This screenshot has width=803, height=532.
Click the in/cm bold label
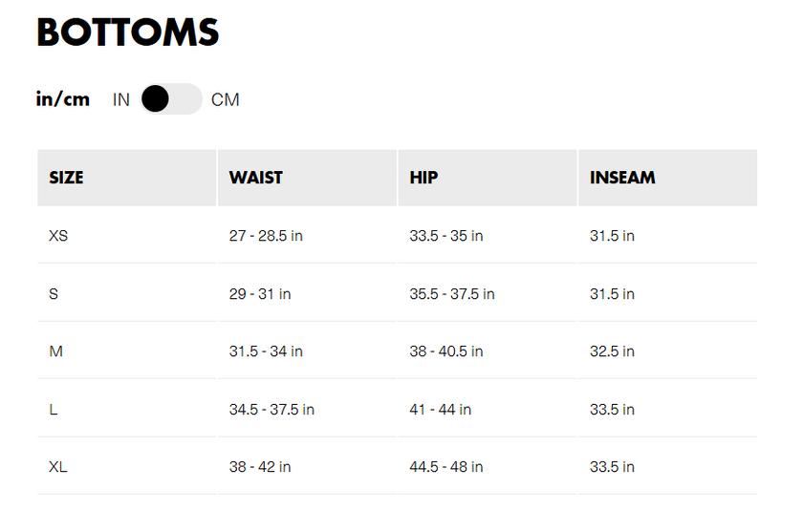63,98
